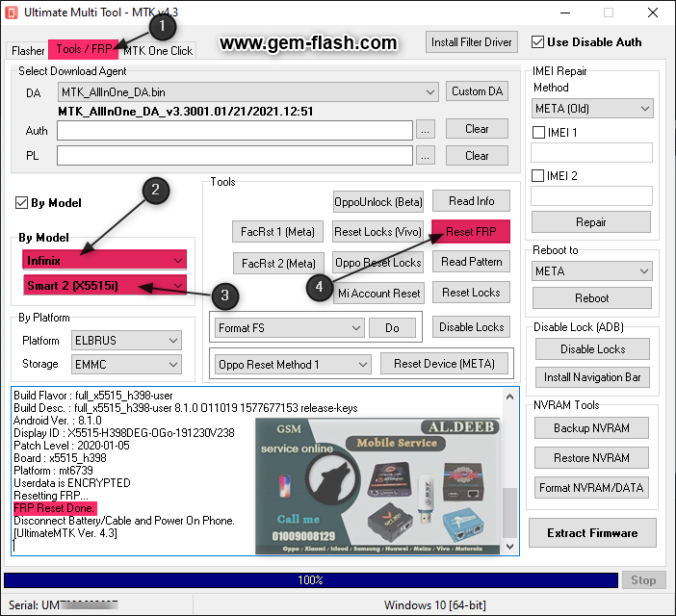Click Install Navigation Bar button
Image resolution: width=676 pixels, height=616 pixels.
[x=592, y=377]
